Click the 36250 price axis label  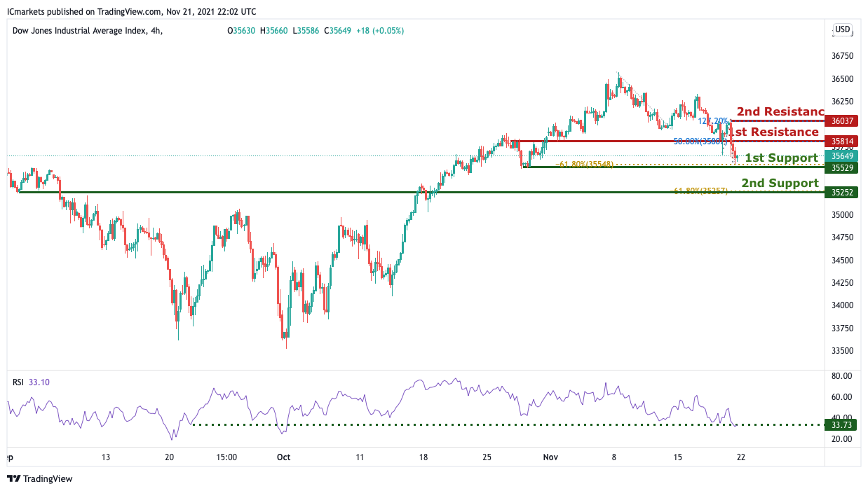[x=842, y=102]
